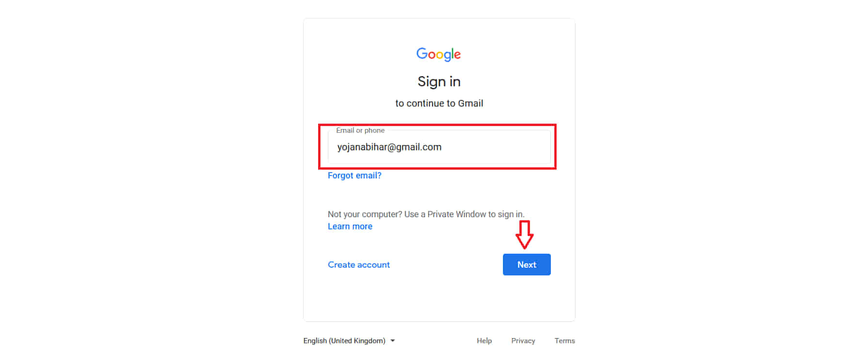Screen dimensions: 868x353
Task: Focus the Email or phone field
Action: tap(439, 147)
